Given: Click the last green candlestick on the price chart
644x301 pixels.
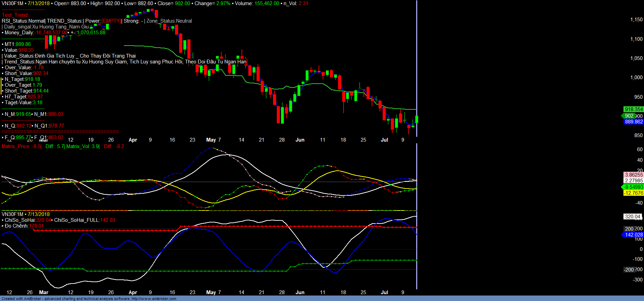Looking at the screenshot, I should click(x=417, y=119).
